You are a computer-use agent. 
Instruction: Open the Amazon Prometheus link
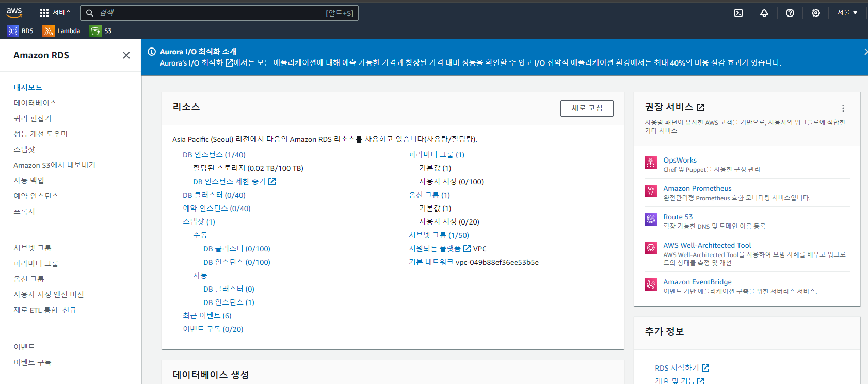click(x=697, y=189)
